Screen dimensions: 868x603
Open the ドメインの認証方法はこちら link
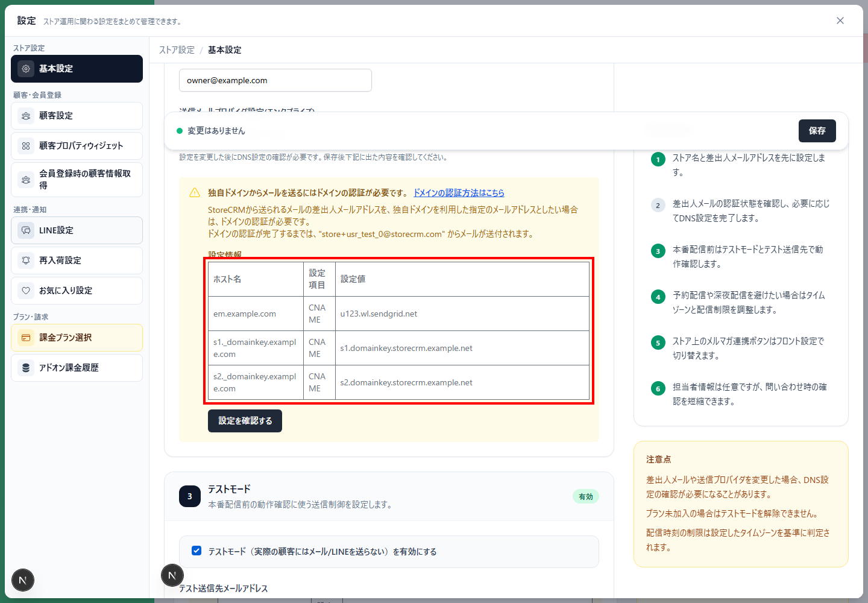[459, 193]
